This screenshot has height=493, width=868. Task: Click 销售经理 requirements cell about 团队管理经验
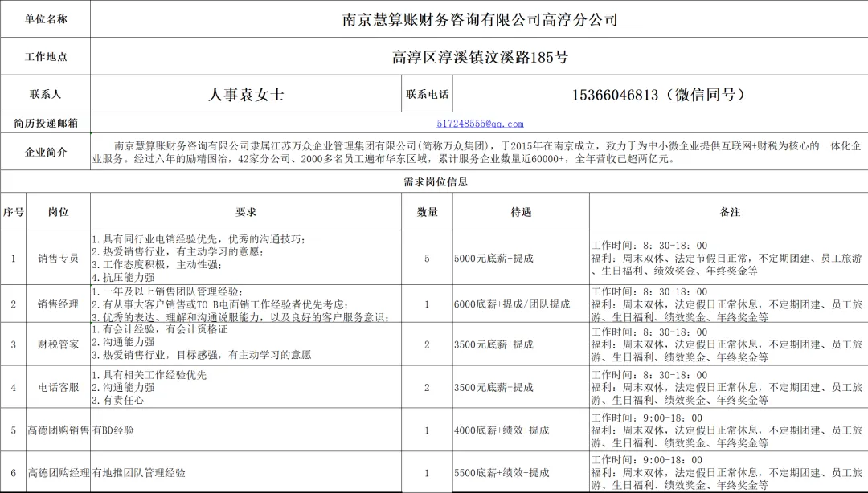coord(246,304)
